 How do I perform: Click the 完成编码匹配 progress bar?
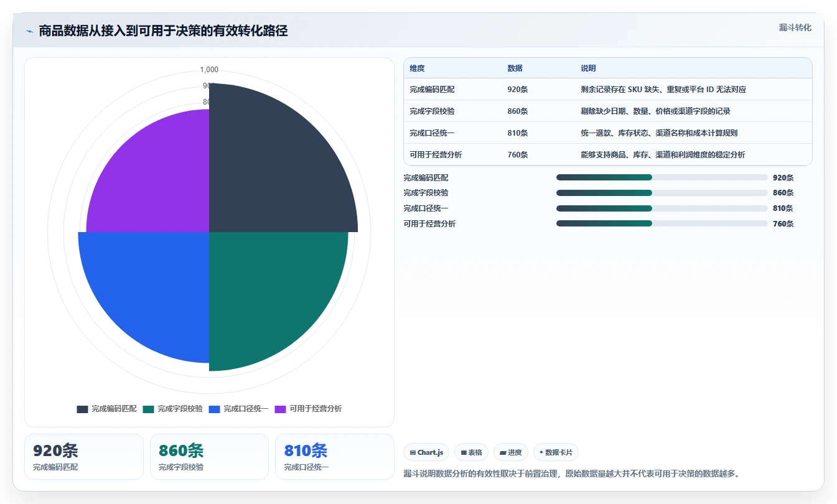click(662, 177)
